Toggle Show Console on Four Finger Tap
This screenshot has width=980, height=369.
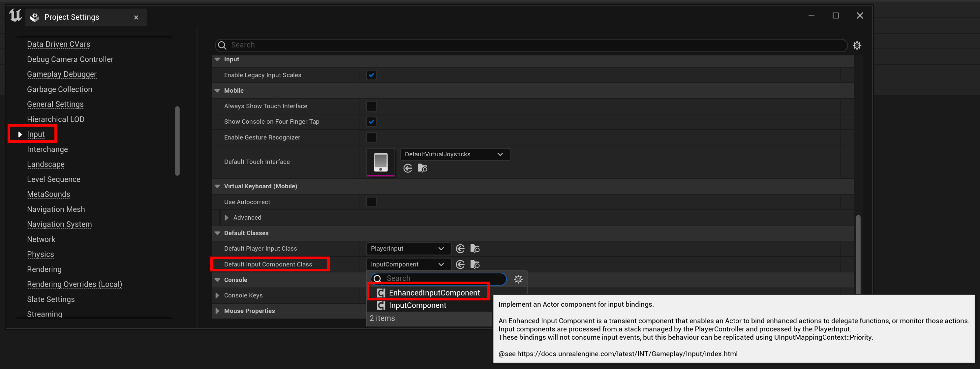[x=371, y=122]
